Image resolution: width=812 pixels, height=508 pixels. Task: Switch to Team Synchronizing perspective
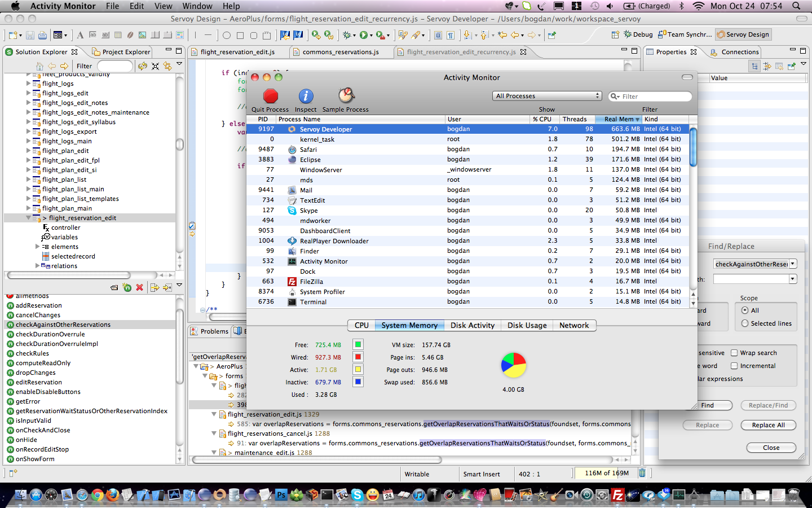click(685, 34)
